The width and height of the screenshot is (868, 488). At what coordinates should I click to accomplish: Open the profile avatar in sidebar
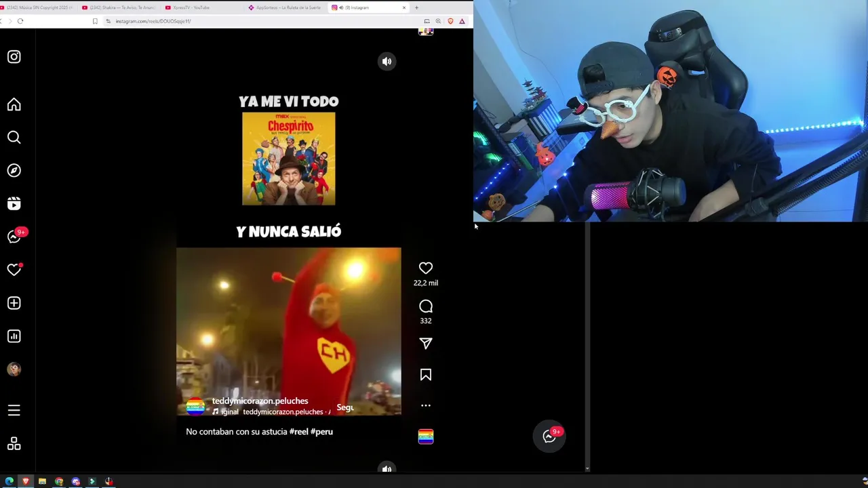click(14, 369)
